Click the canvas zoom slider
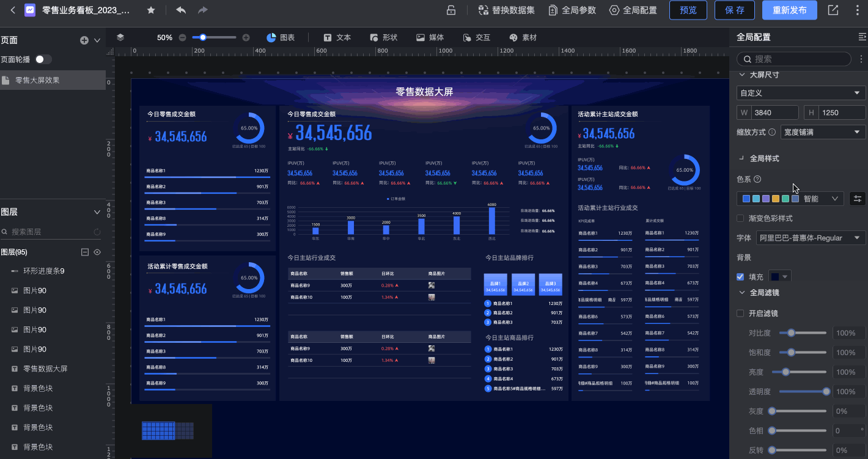868x459 pixels. (x=214, y=37)
